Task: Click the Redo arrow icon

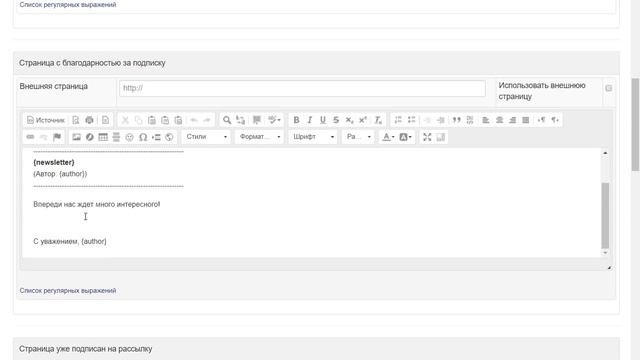Action: point(207,120)
